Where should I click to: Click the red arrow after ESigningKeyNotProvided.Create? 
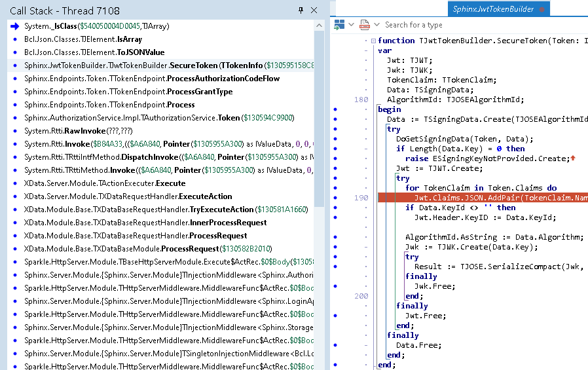tap(573, 158)
